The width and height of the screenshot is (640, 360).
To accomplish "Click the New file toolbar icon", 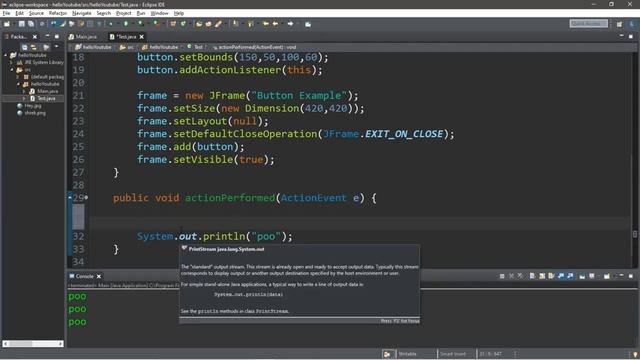I will (7, 24).
